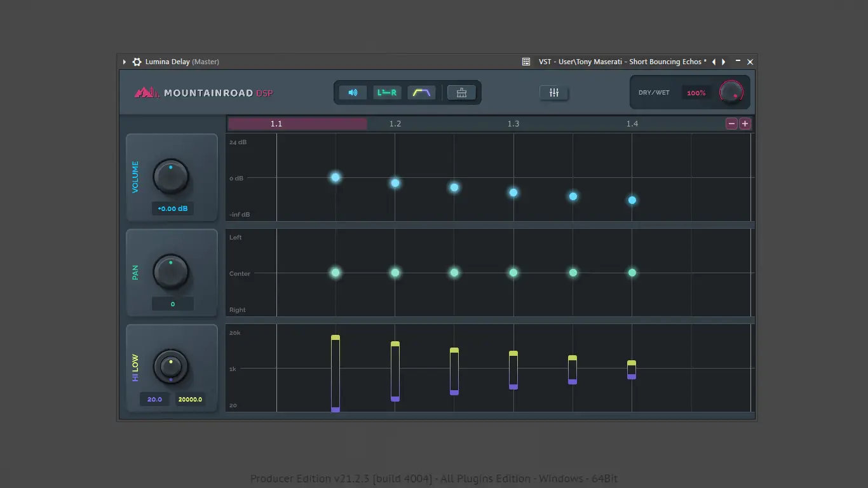Open the mixer sliders settings icon
This screenshot has width=868, height=488.
click(553, 93)
